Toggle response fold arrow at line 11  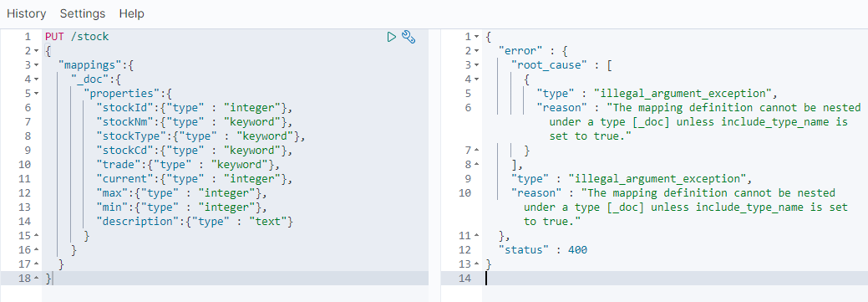point(477,236)
